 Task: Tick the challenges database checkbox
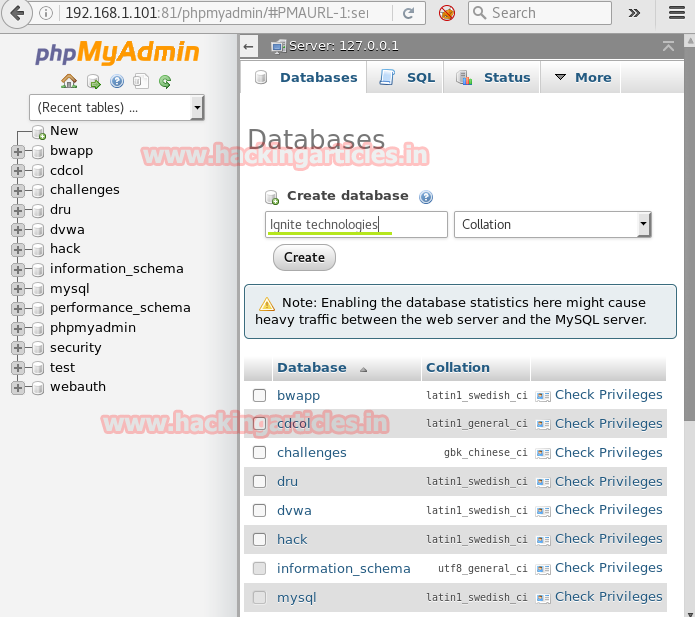259,453
